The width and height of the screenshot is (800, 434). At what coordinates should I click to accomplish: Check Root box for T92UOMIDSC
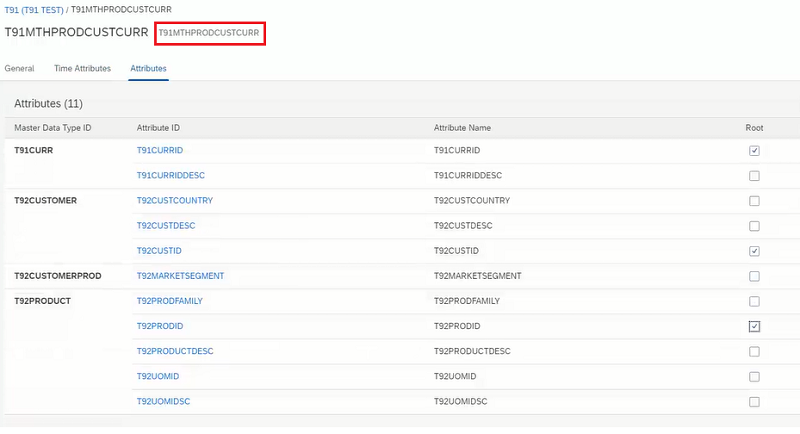coord(754,402)
